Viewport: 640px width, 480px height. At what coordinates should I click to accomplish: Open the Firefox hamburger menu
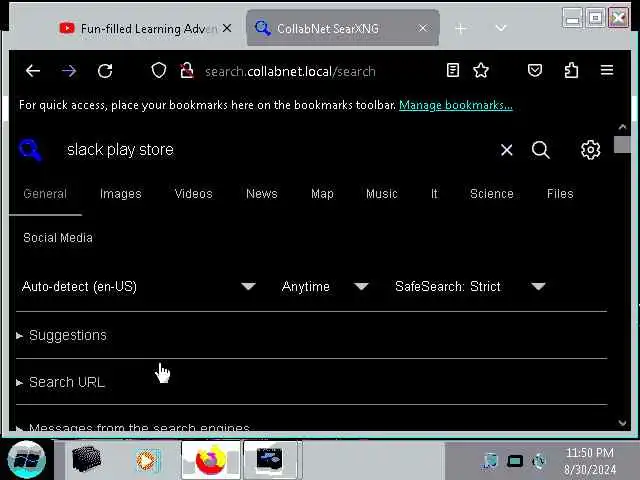click(607, 70)
